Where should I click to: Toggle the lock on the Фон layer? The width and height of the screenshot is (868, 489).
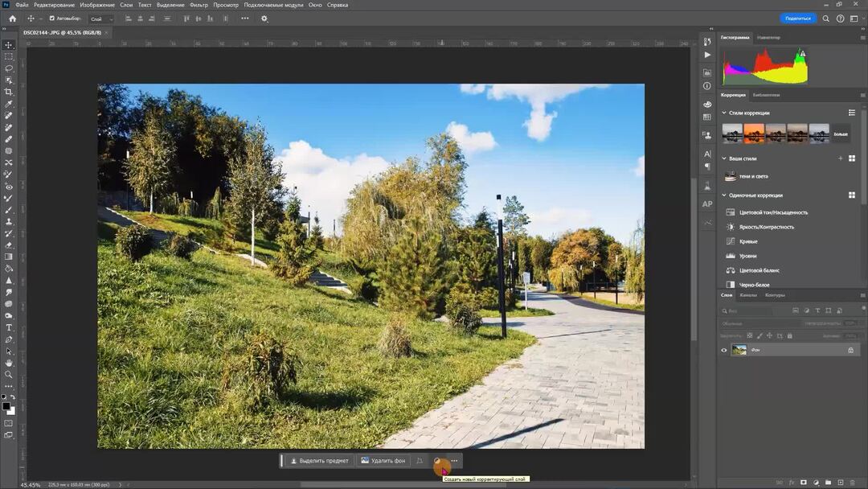852,350
